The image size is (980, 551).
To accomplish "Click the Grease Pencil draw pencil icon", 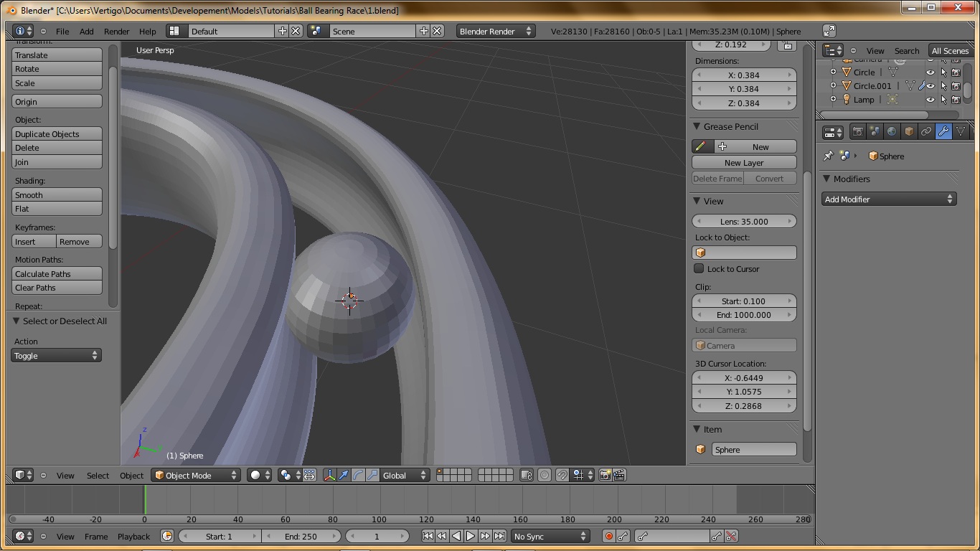I will pyautogui.click(x=701, y=146).
